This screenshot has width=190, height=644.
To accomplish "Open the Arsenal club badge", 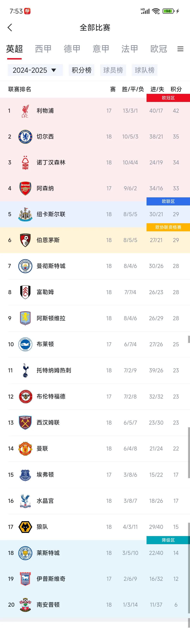I will tap(25, 188).
